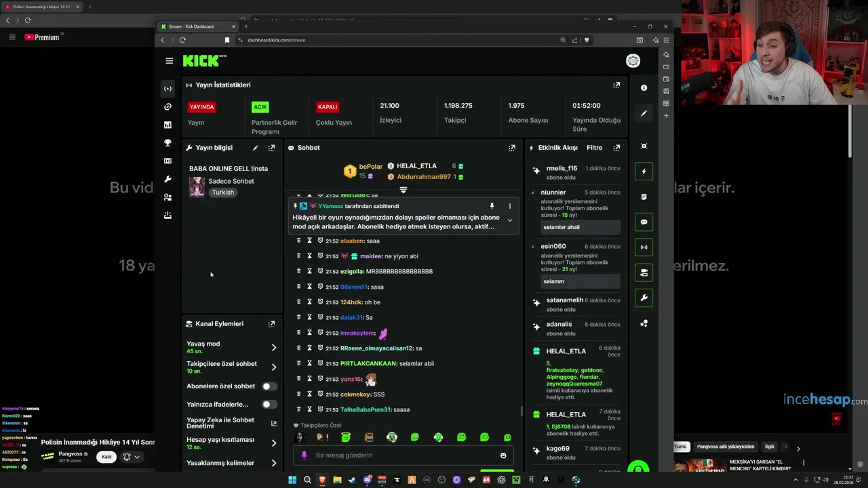The image size is (868, 488).
Task: Open bePolar's leaderboard profile
Action: (x=371, y=167)
